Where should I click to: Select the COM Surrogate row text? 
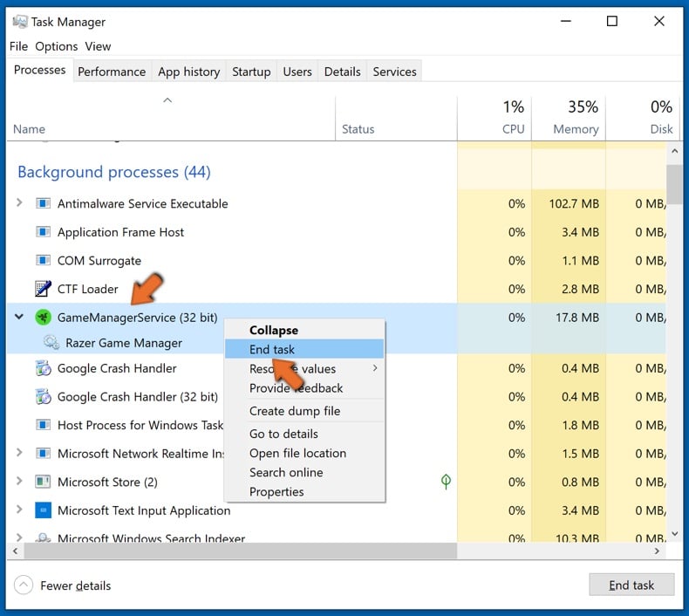99,261
